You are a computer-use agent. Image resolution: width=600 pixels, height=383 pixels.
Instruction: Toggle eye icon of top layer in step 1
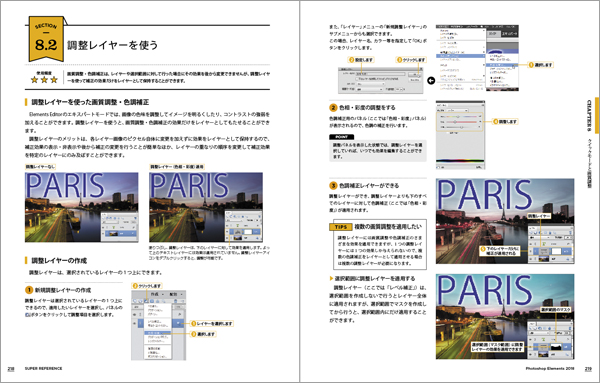coord(135,315)
